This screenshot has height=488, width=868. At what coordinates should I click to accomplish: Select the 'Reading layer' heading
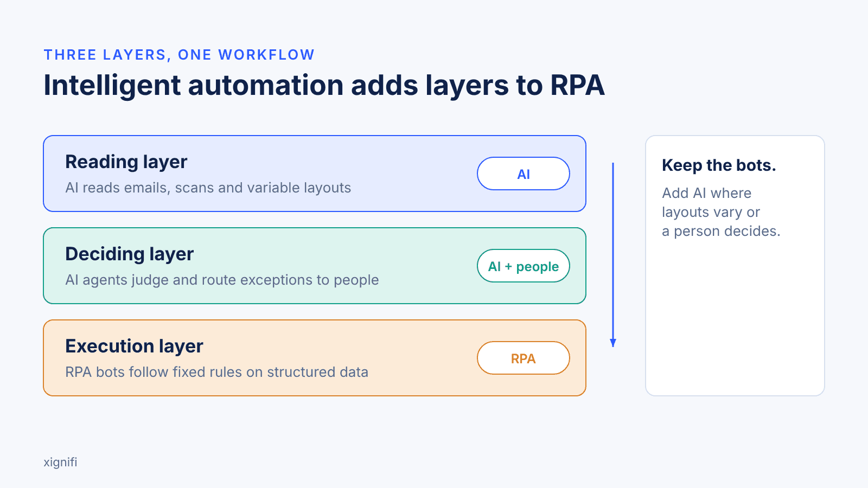[x=126, y=162]
